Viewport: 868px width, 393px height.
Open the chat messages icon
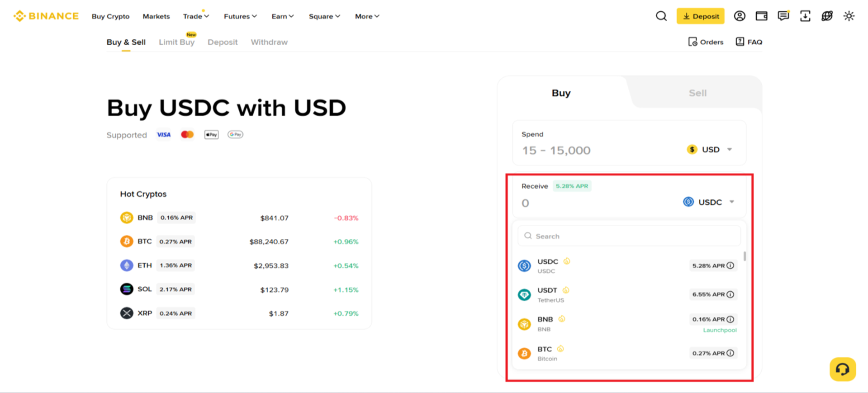coord(783,16)
